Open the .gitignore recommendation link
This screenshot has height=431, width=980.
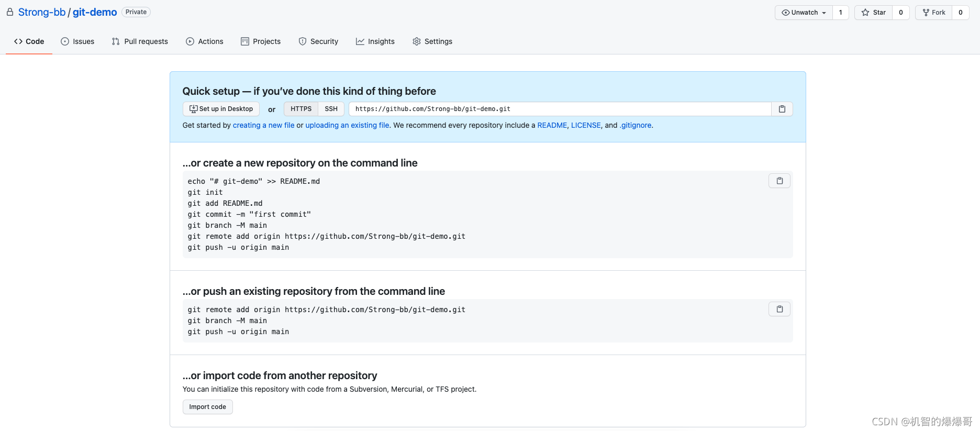point(636,125)
